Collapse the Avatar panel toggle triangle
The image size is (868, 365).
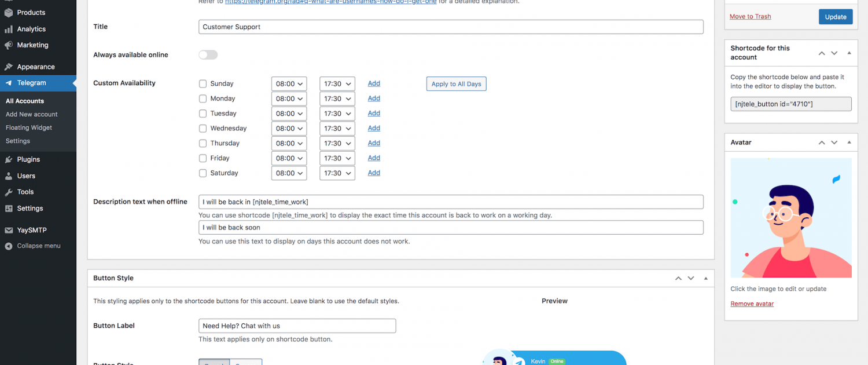point(849,142)
